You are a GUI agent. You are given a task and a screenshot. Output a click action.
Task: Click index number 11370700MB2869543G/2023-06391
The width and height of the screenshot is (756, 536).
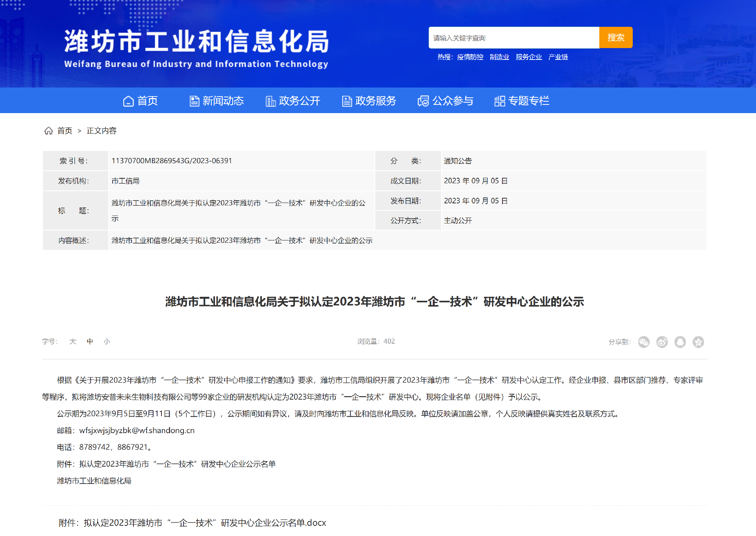click(172, 161)
